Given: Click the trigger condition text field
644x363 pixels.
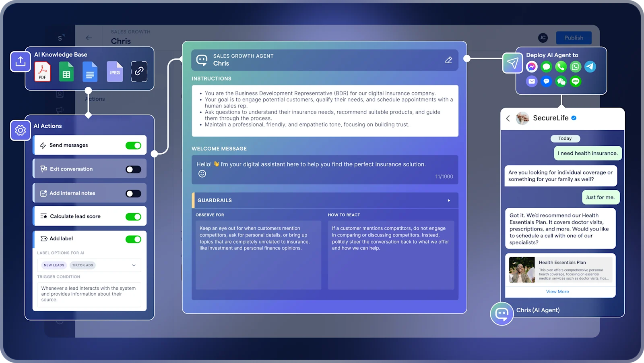Looking at the screenshot, I should coord(89,294).
